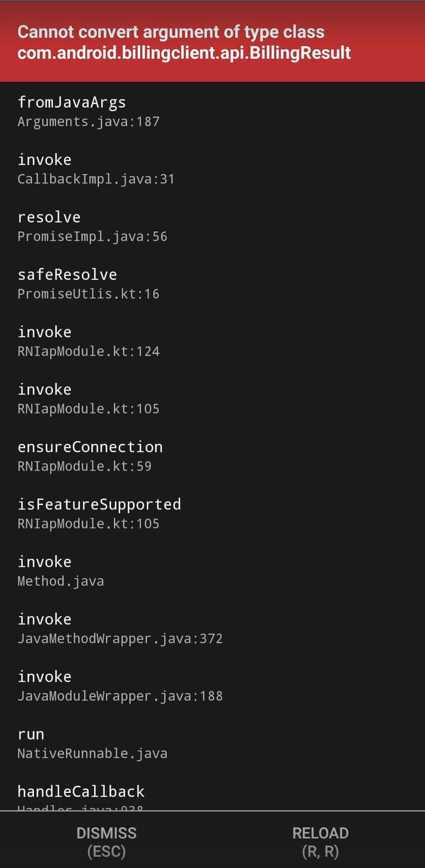Click invoke in JavaMethodWrapper.java
The height and width of the screenshot is (868, 425).
click(x=44, y=619)
